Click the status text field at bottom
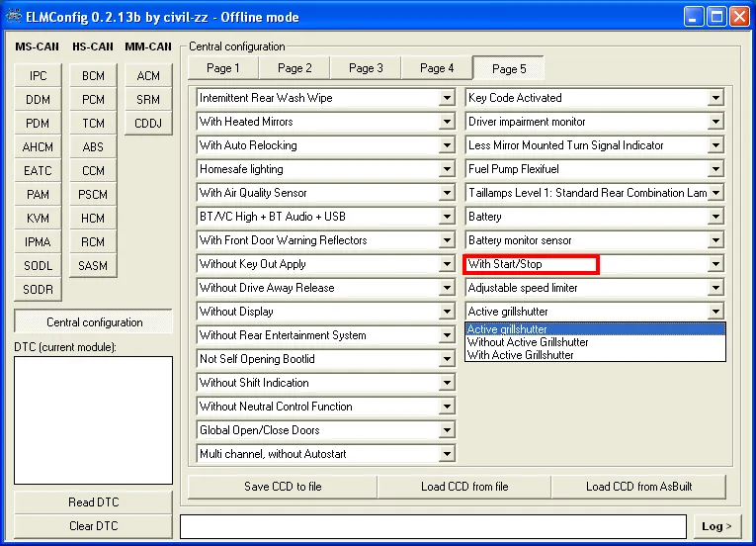The image size is (756, 546). pos(433,526)
